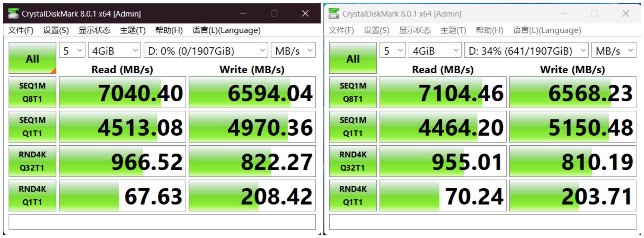Open 语言(L)(Language) menu in right window
Screen dimensions: 644x238
tap(547, 30)
